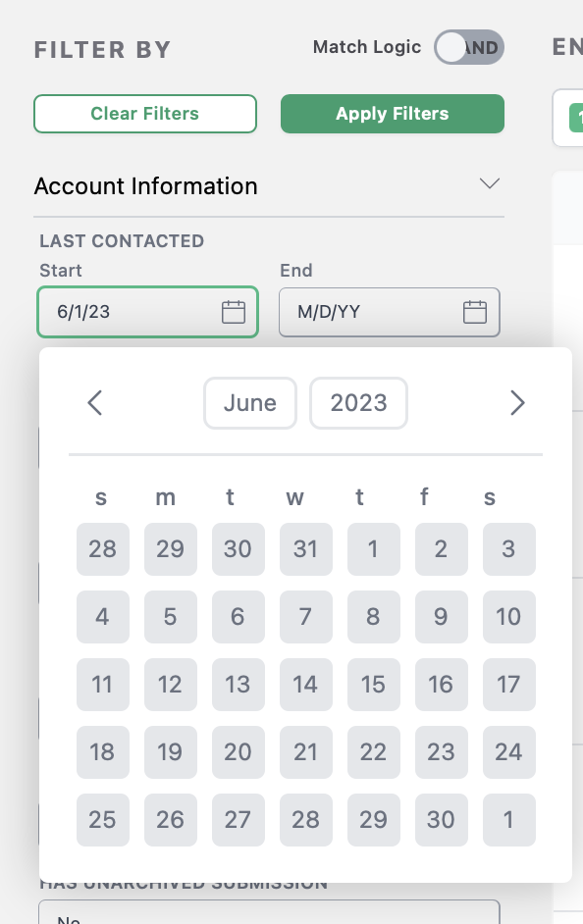Choose June 9 in the calendar
The image size is (583, 924).
coord(441,617)
